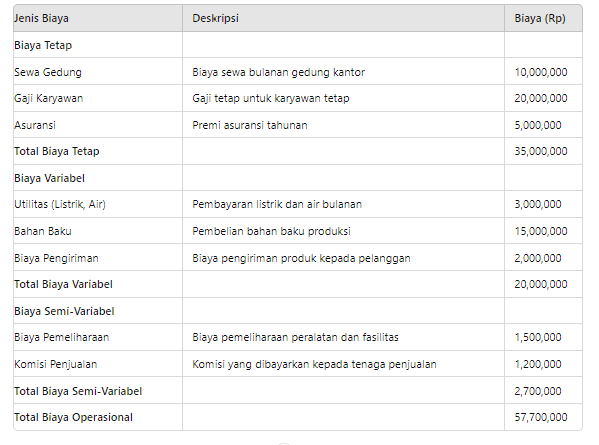The image size is (599, 445).
Task: Select the Pembelian bahan baku produksi description
Action: tap(271, 231)
